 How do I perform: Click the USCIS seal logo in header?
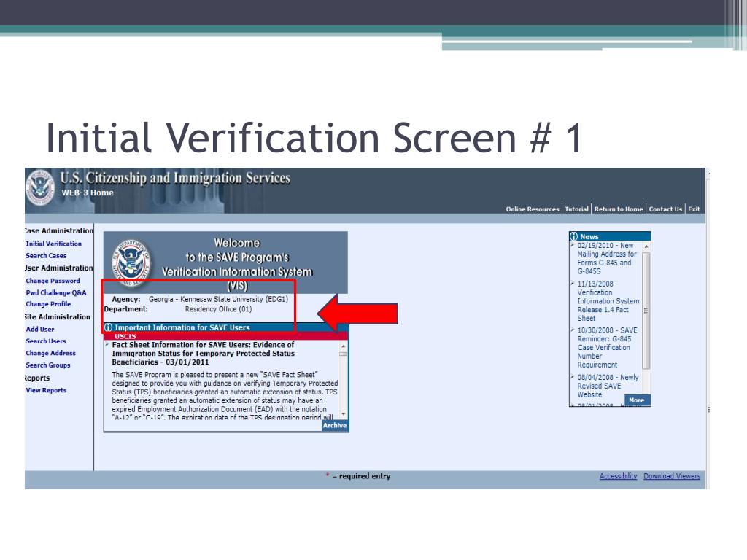coord(41,187)
